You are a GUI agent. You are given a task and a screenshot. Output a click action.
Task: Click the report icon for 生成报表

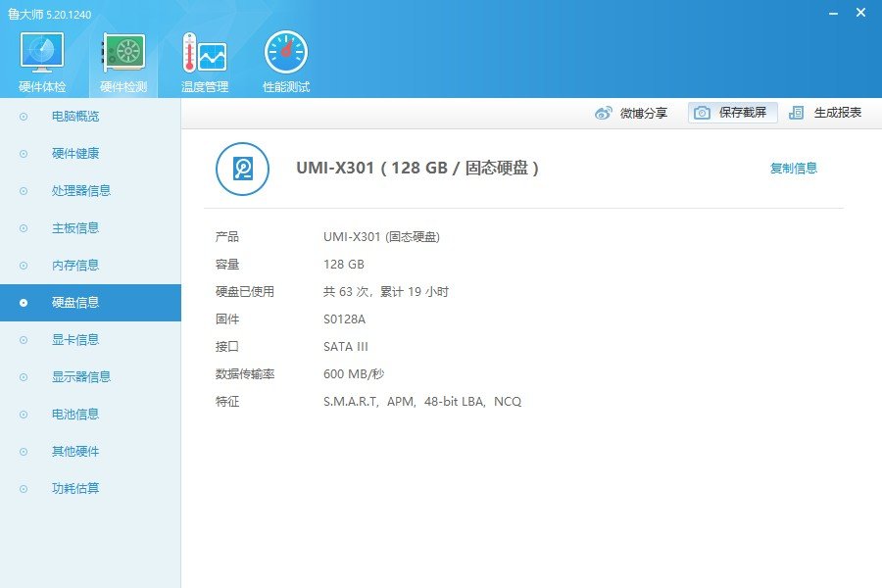(796, 113)
